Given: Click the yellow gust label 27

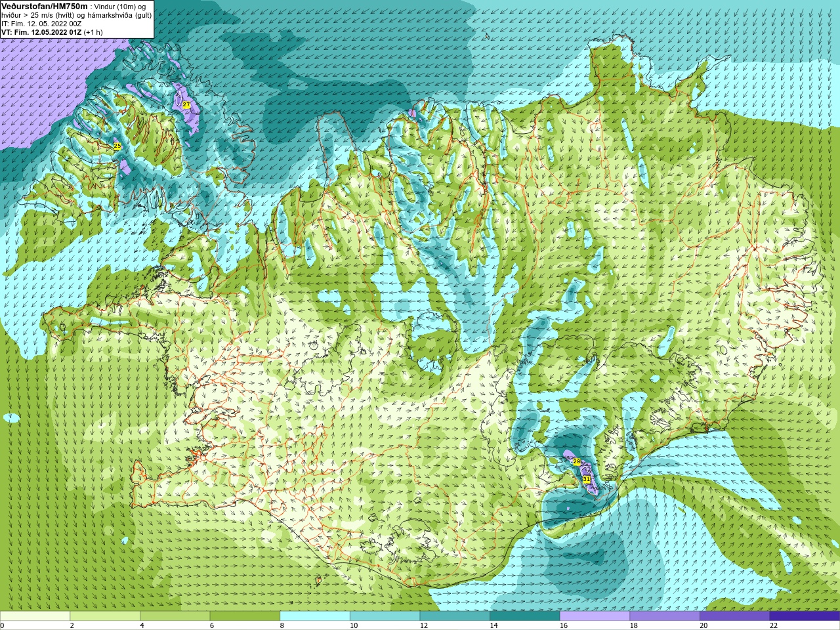Looking at the screenshot, I should (186, 105).
